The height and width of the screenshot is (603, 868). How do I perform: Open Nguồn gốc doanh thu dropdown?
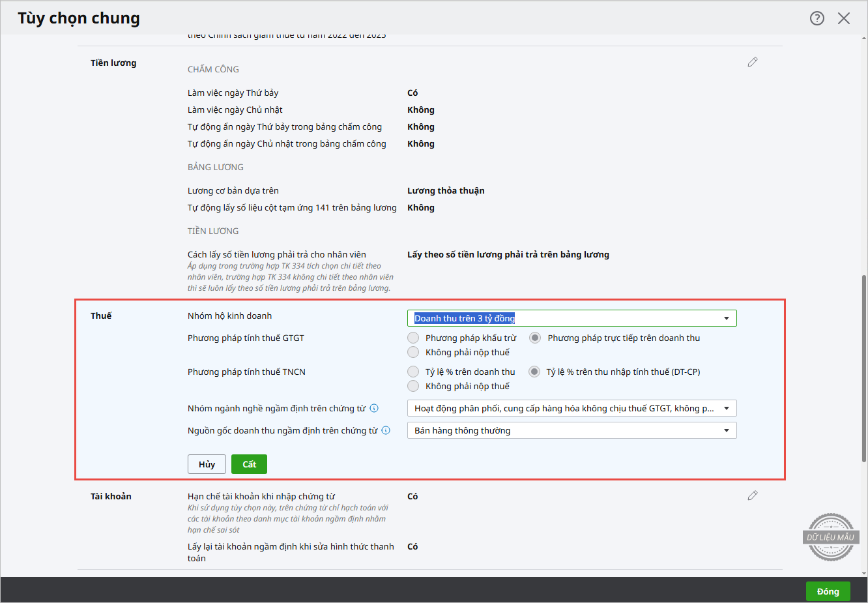click(x=726, y=431)
